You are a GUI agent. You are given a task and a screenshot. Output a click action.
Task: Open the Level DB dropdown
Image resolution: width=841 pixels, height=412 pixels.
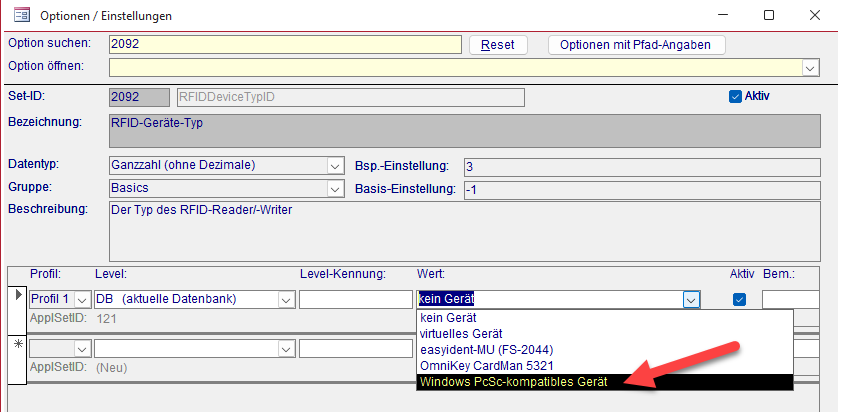point(286,299)
